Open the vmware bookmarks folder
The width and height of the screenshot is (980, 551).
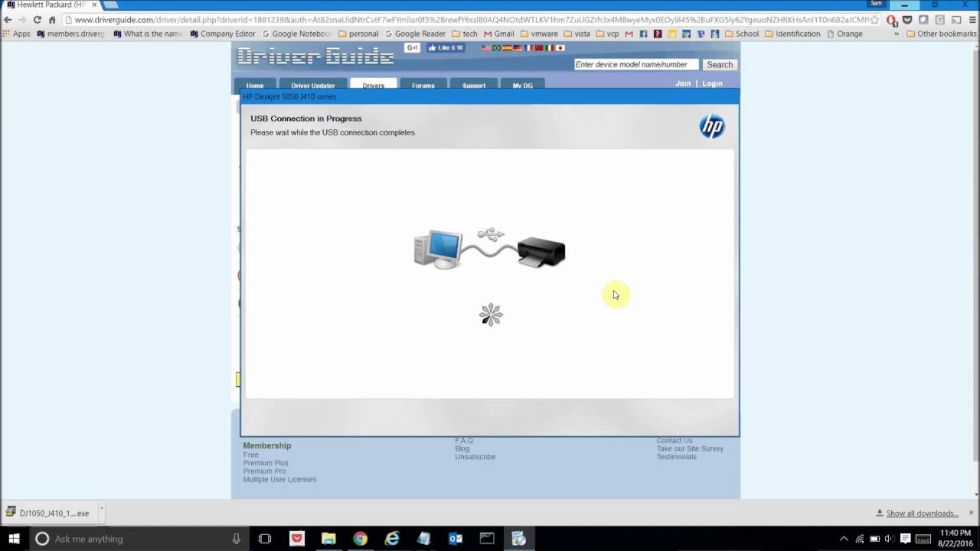[x=539, y=34]
